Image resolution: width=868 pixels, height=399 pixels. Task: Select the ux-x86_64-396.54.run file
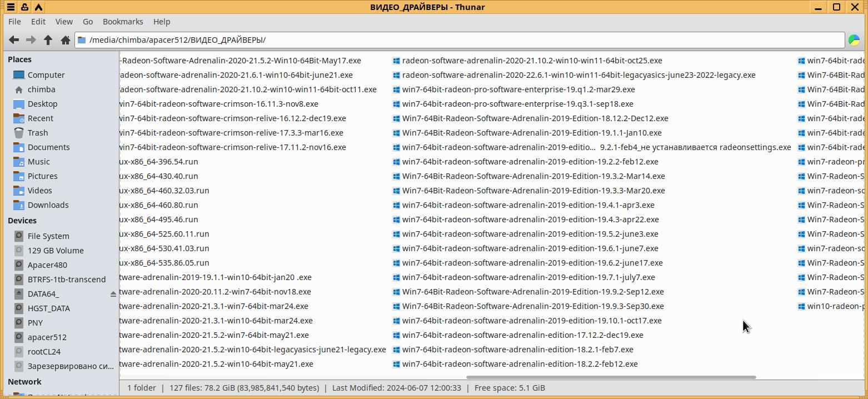click(x=159, y=162)
